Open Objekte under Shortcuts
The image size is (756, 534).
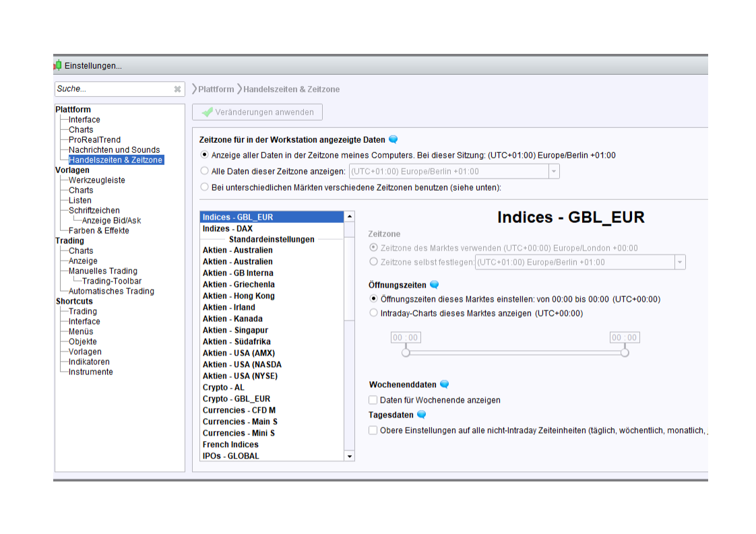(x=82, y=342)
